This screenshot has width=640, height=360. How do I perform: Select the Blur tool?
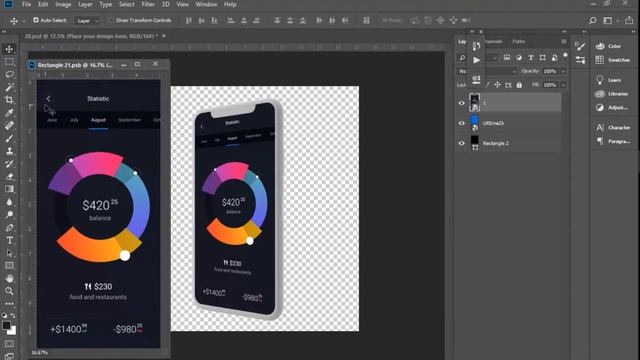click(9, 202)
